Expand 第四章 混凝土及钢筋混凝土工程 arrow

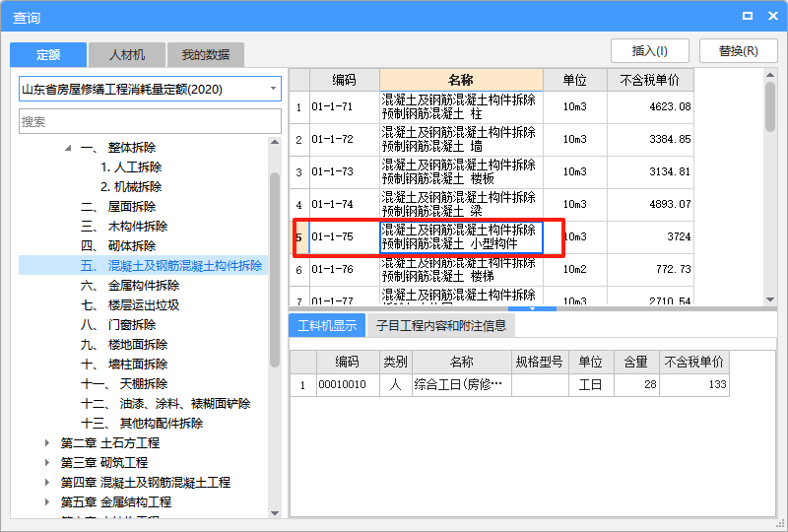(x=46, y=482)
